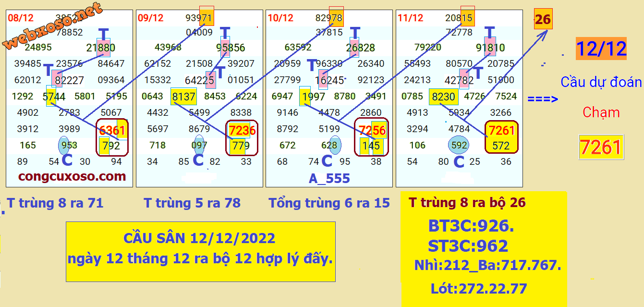The image size is (644, 307).
Task: Click the BT3C:926 text
Action: tap(471, 226)
